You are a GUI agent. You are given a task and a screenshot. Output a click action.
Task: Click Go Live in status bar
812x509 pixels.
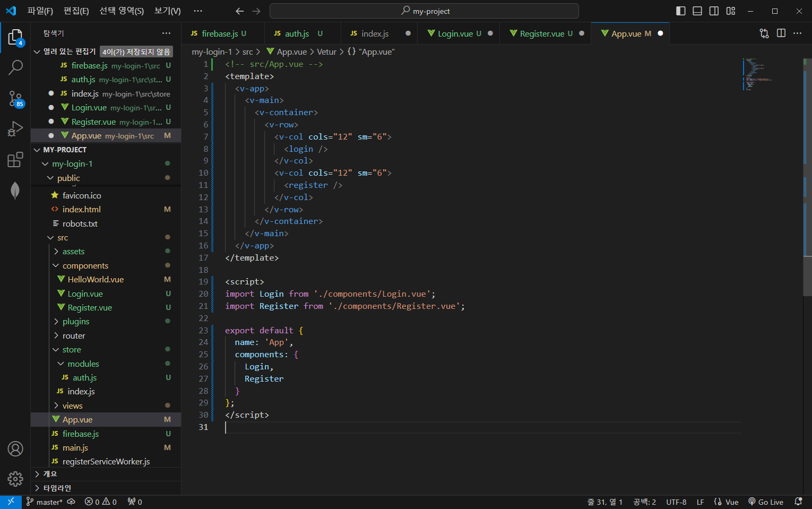click(766, 502)
